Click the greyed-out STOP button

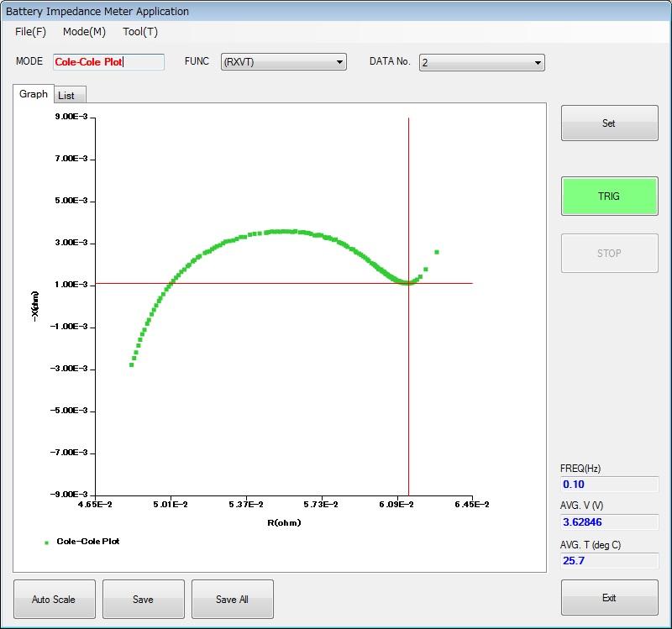tap(610, 254)
